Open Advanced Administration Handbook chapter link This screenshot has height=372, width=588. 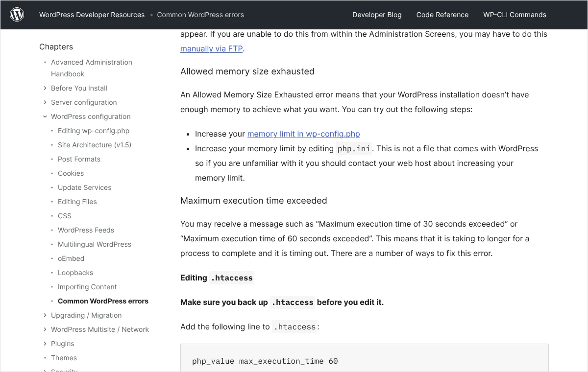tap(92, 68)
